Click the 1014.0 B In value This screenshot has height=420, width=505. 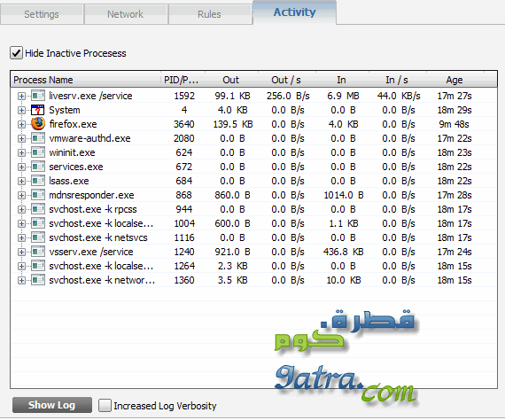[344, 195]
